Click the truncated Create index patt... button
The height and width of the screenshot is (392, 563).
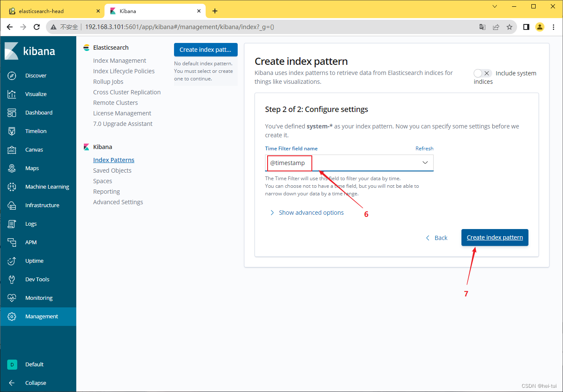[206, 50]
